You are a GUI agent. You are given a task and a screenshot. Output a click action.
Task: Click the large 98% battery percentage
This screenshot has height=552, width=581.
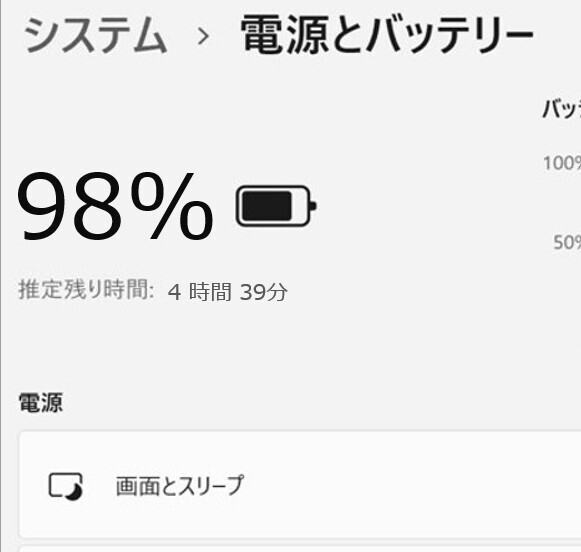coord(115,206)
